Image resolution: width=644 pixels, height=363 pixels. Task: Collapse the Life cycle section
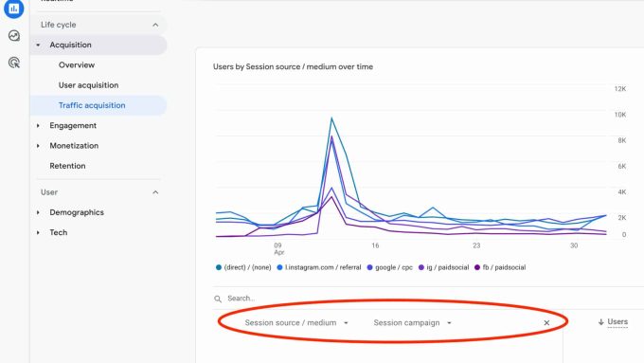tap(155, 25)
